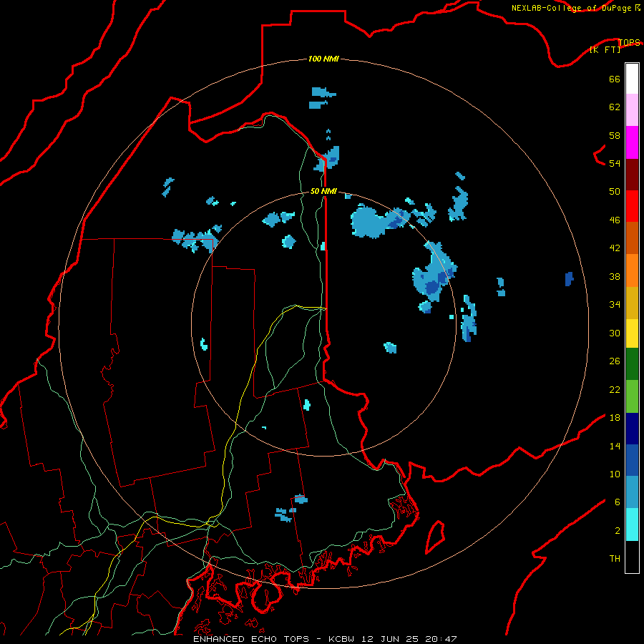Click the "50" legend value
This screenshot has height=644, width=644.
pyautogui.click(x=615, y=191)
